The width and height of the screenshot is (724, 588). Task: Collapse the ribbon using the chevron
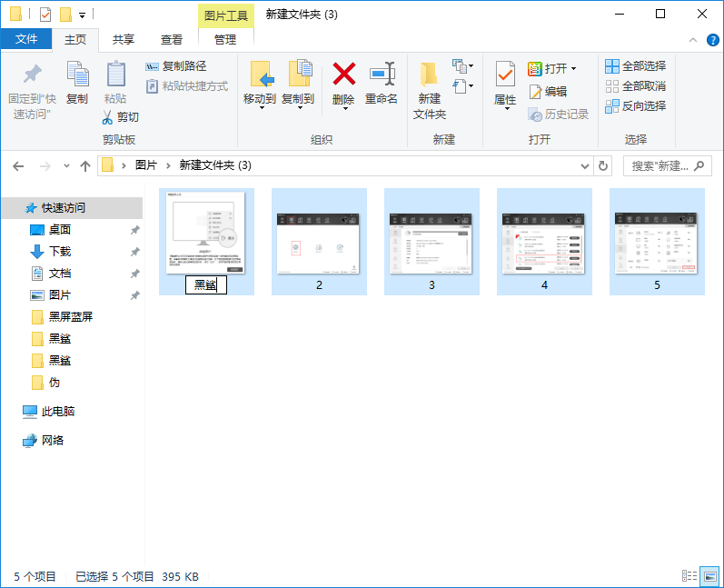click(690, 40)
